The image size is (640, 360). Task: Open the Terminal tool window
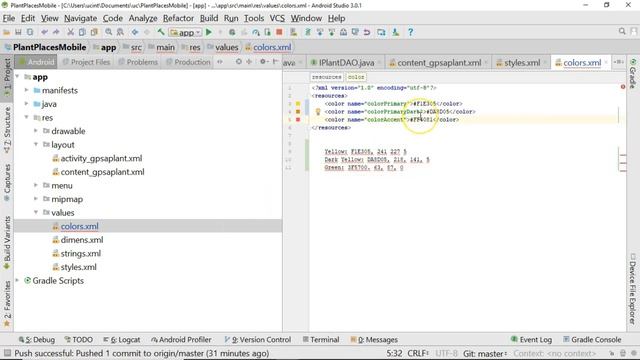(x=321, y=340)
